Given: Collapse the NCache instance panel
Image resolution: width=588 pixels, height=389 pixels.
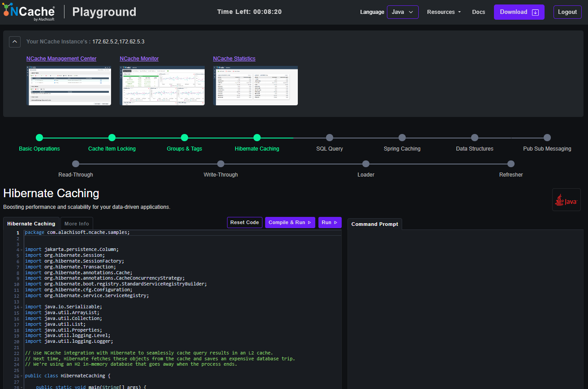Looking at the screenshot, I should pyautogui.click(x=15, y=42).
